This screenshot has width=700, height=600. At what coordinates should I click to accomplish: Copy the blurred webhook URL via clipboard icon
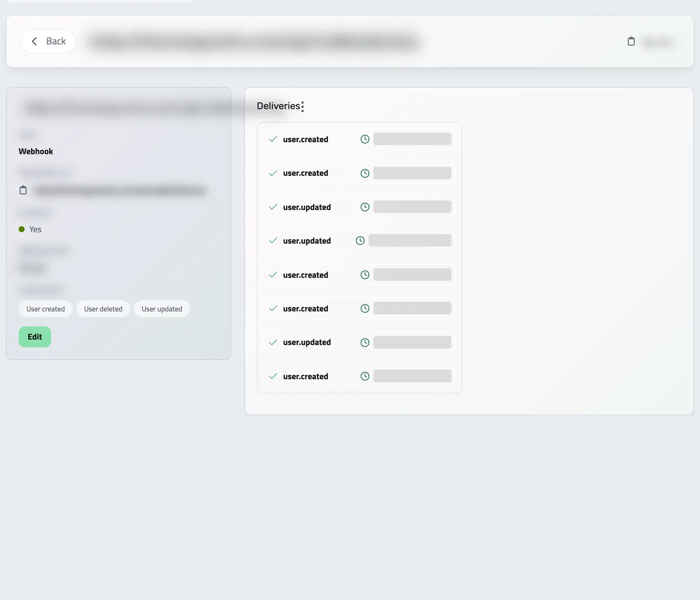[23, 190]
